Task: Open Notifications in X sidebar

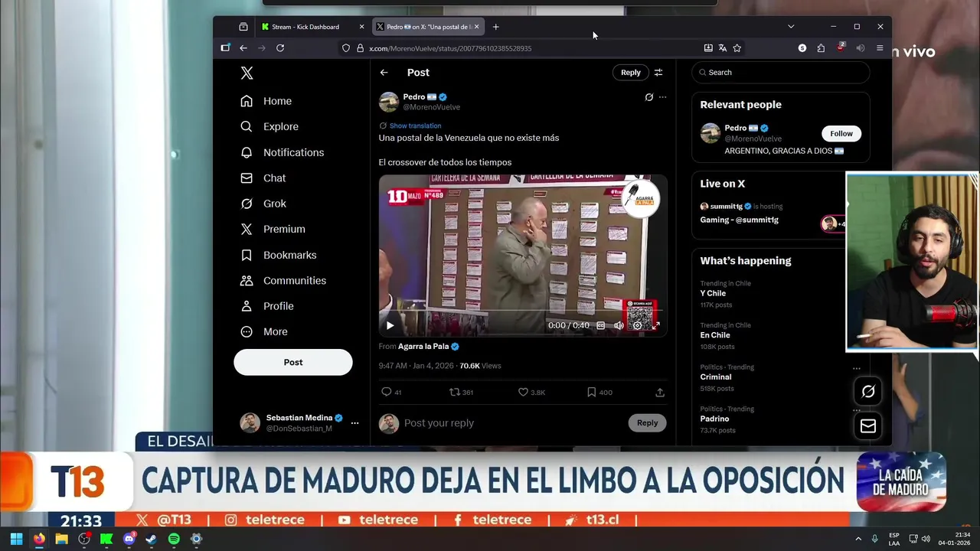Action: (x=282, y=152)
